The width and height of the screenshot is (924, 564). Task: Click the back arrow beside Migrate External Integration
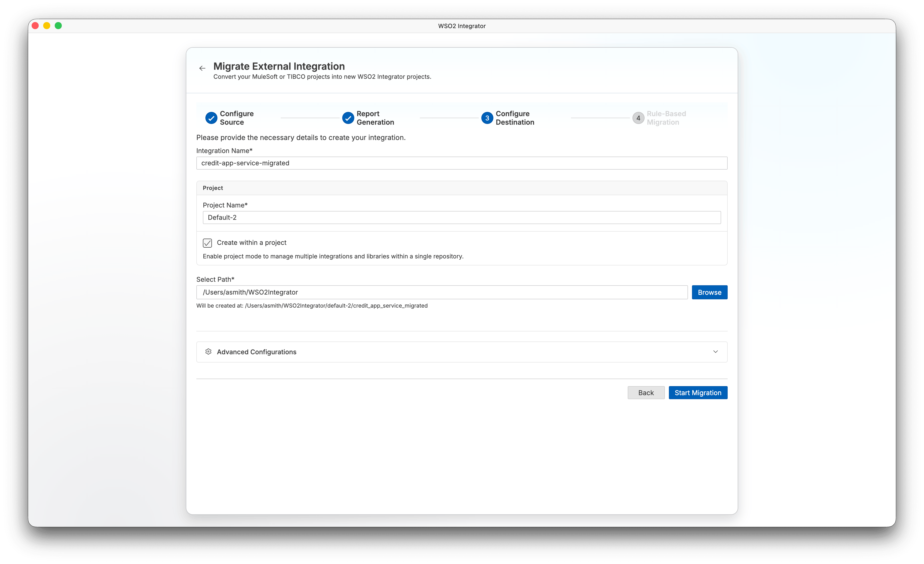tap(202, 68)
